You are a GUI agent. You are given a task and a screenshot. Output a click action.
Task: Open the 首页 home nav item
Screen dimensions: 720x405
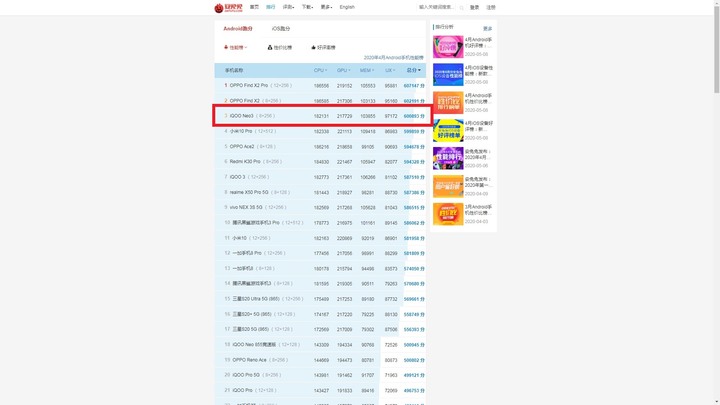click(x=254, y=7)
